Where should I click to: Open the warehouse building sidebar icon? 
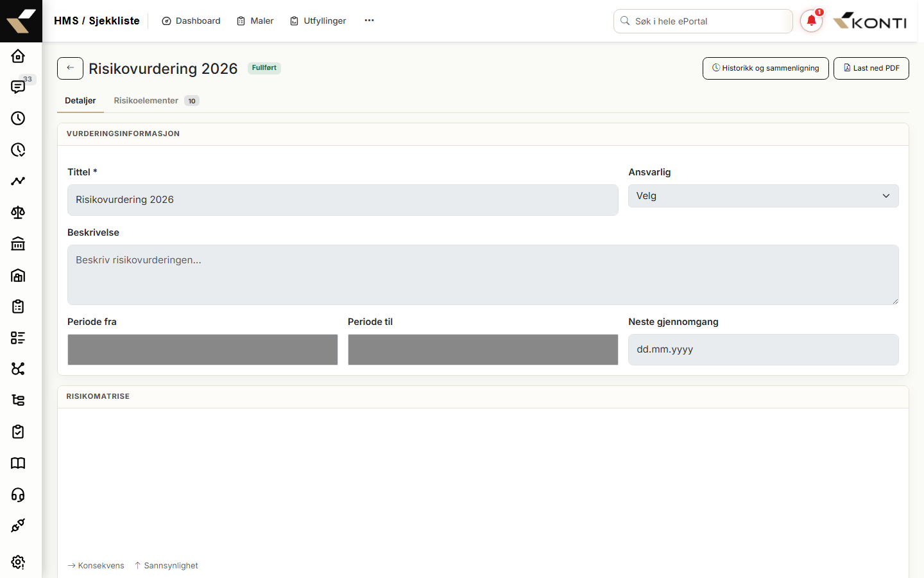[x=18, y=275]
